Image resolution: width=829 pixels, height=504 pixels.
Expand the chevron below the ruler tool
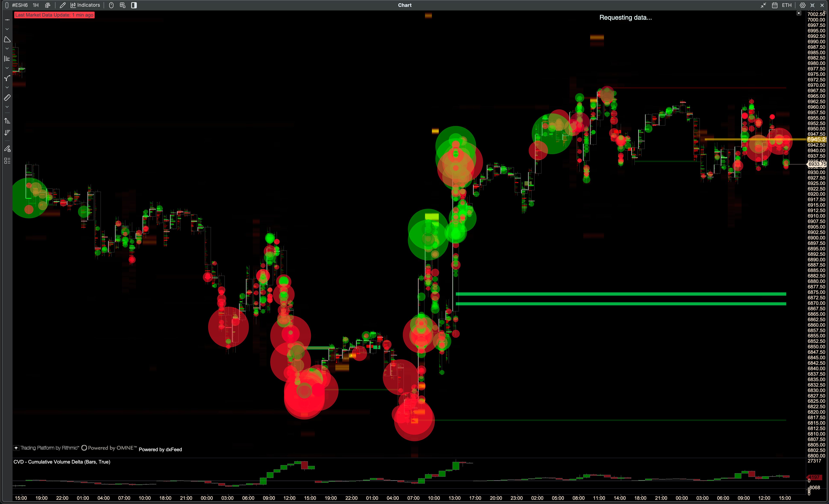click(7, 107)
